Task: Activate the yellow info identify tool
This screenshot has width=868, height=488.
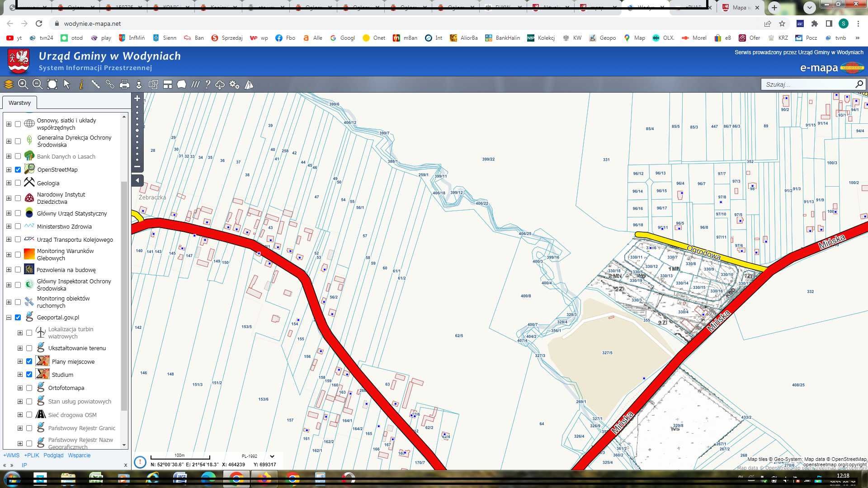Action: [81, 84]
